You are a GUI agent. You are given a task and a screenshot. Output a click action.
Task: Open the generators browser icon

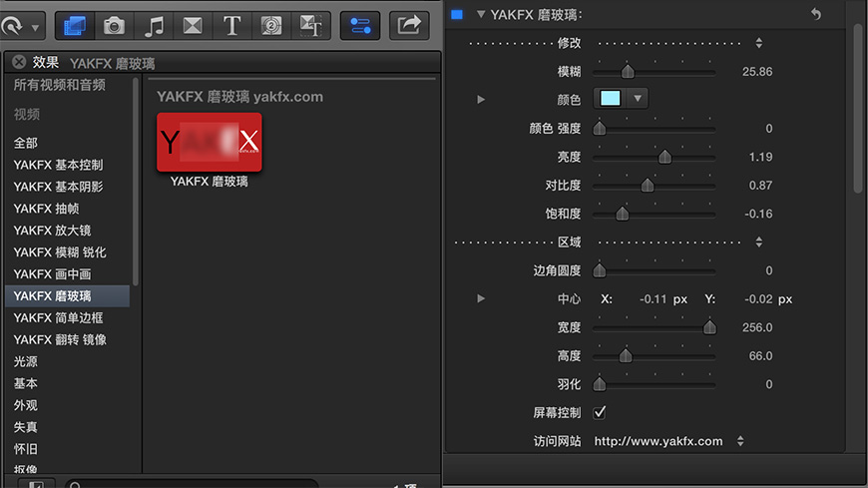[271, 26]
